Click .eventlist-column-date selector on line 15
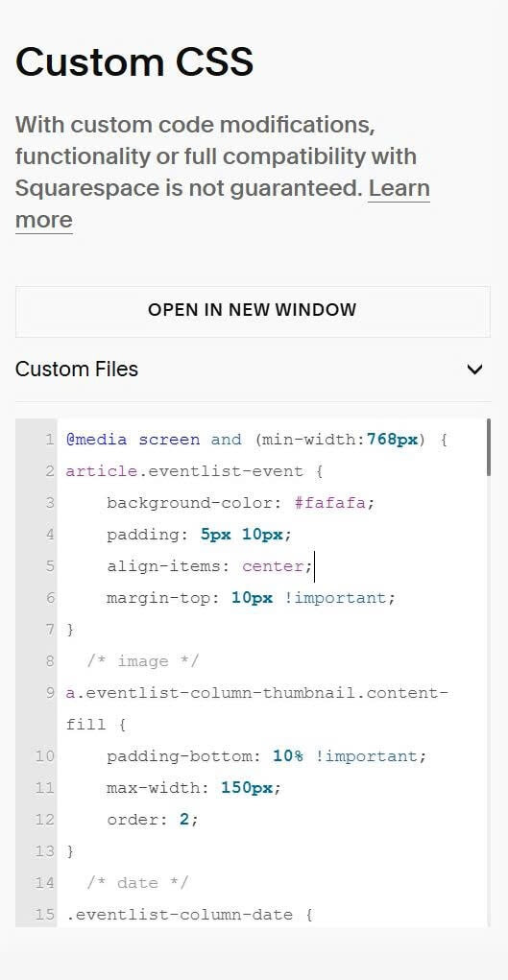 tap(180, 915)
